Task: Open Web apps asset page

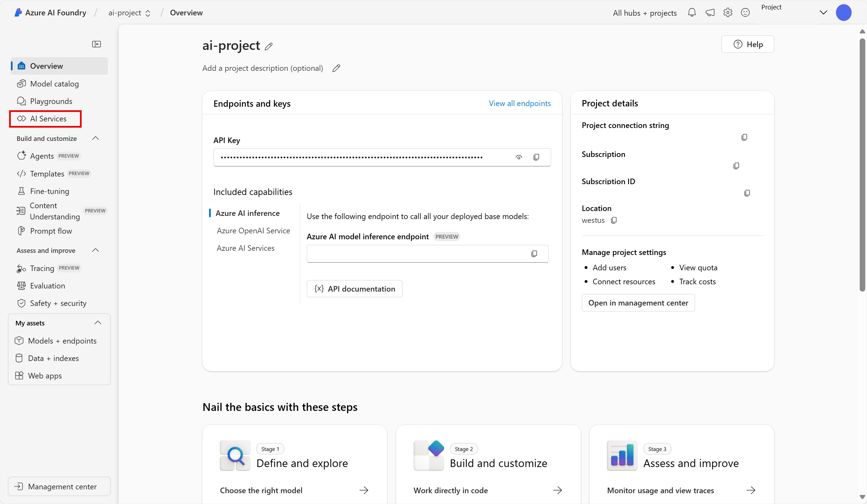Action: point(45,376)
